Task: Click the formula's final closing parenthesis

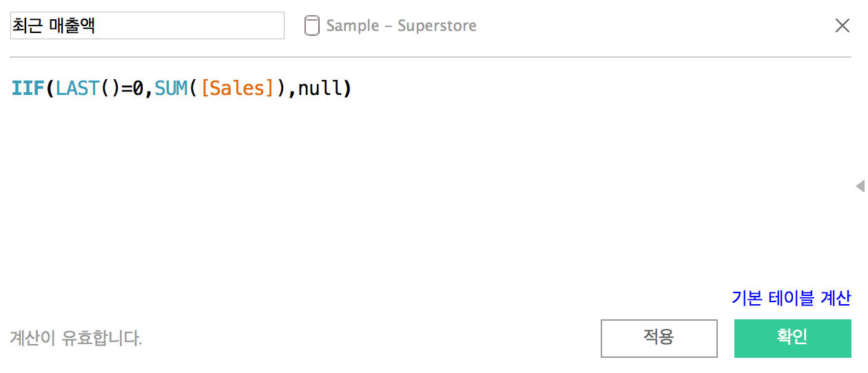Action: click(347, 89)
